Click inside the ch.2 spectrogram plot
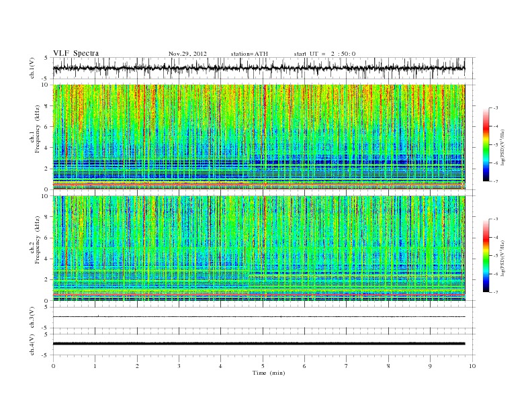Image resolution: width=532 pixels, height=411 pixels. pos(259,248)
